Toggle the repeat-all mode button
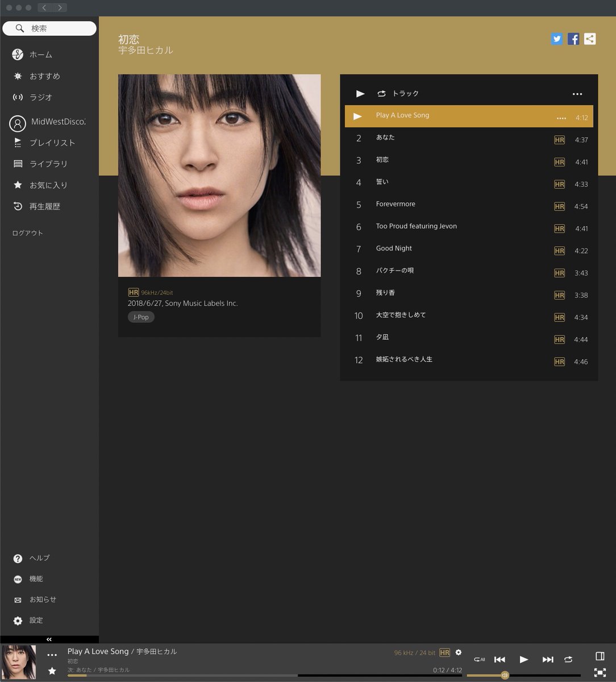The width and height of the screenshot is (616, 682). (x=479, y=659)
